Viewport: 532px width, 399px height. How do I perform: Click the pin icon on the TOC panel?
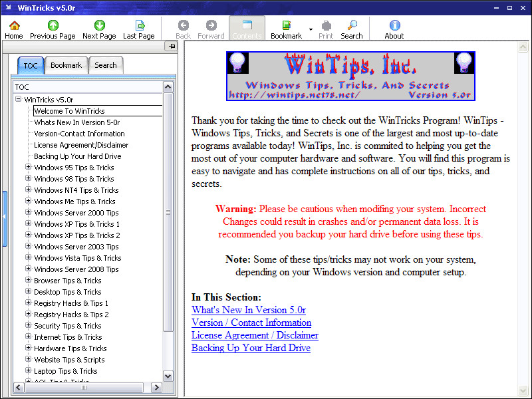pyautogui.click(x=172, y=46)
